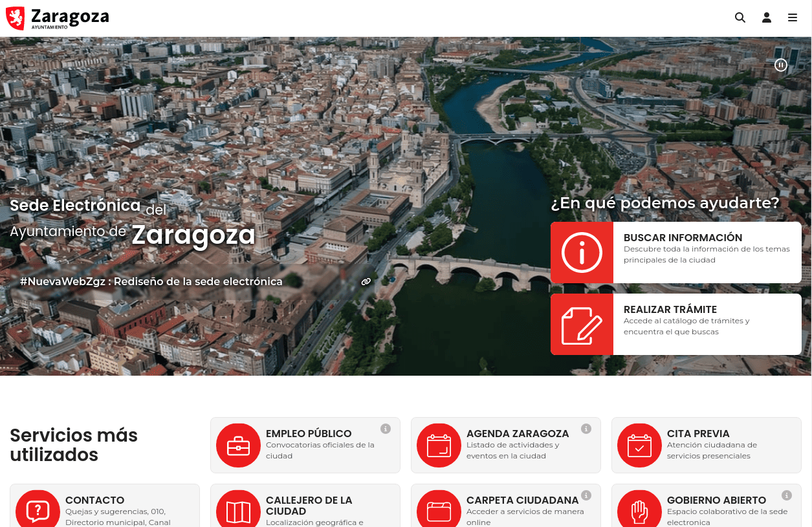Open Cita Previa service
The width and height of the screenshot is (812, 527).
coord(705,445)
